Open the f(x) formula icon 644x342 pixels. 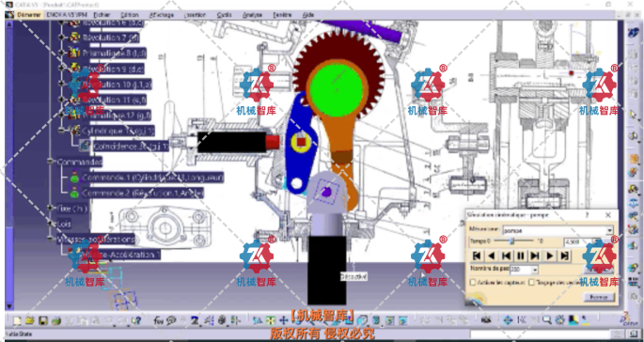coord(158,320)
